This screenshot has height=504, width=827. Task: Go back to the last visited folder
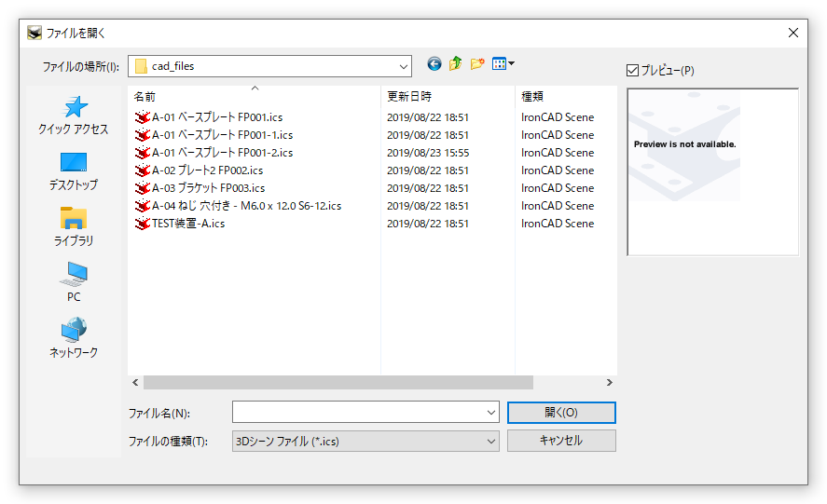(434, 64)
